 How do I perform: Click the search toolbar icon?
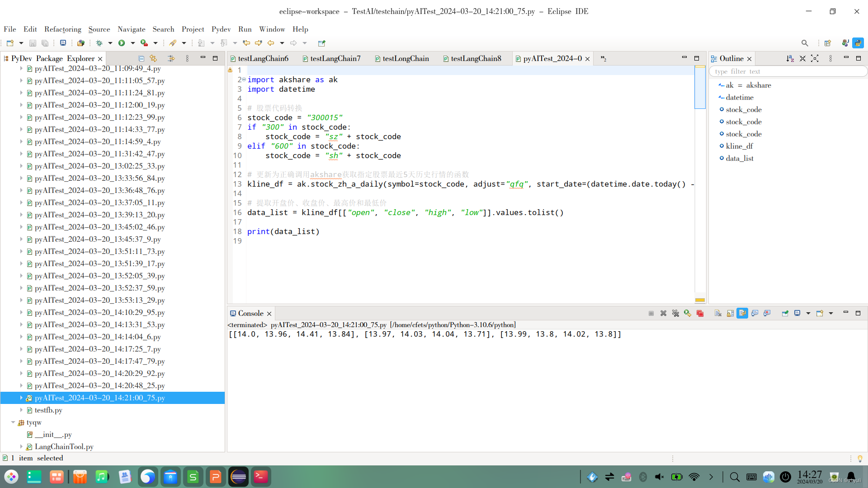(x=804, y=43)
